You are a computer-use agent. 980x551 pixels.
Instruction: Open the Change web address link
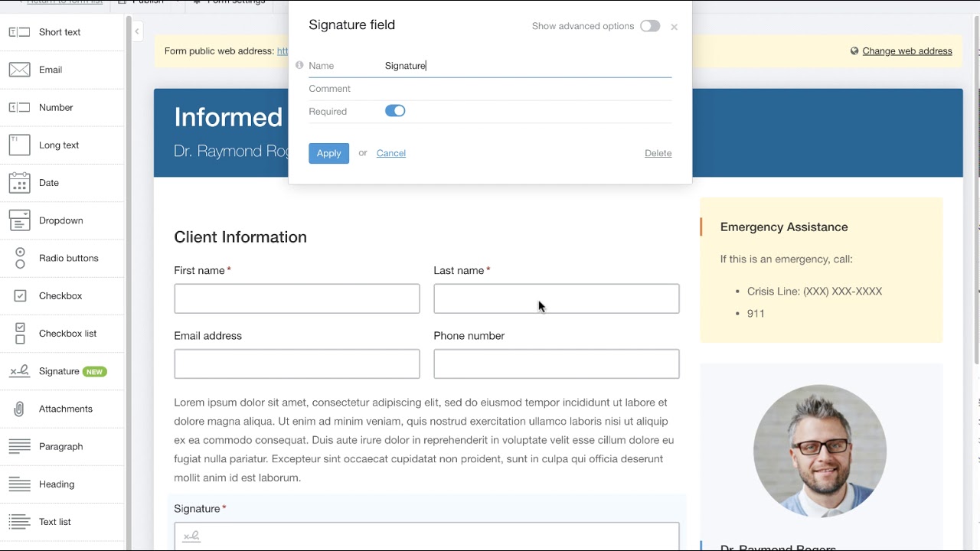coord(907,51)
